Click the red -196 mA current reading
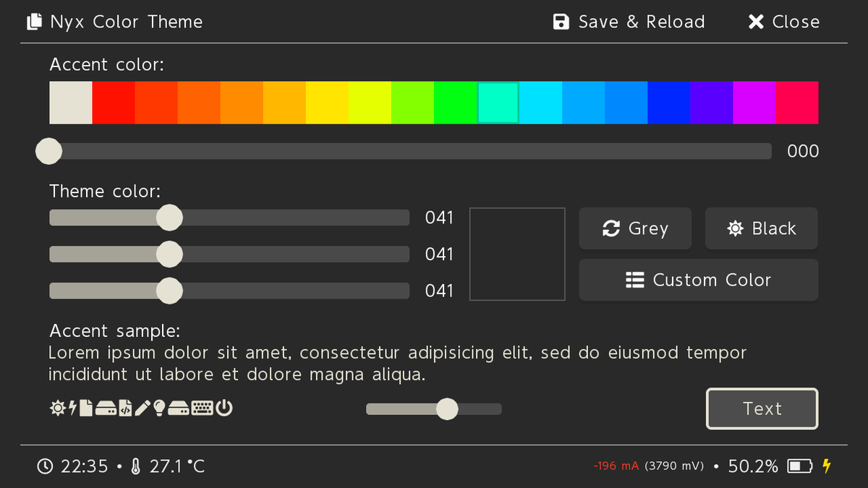Image resolution: width=868 pixels, height=488 pixels. pyautogui.click(x=616, y=466)
